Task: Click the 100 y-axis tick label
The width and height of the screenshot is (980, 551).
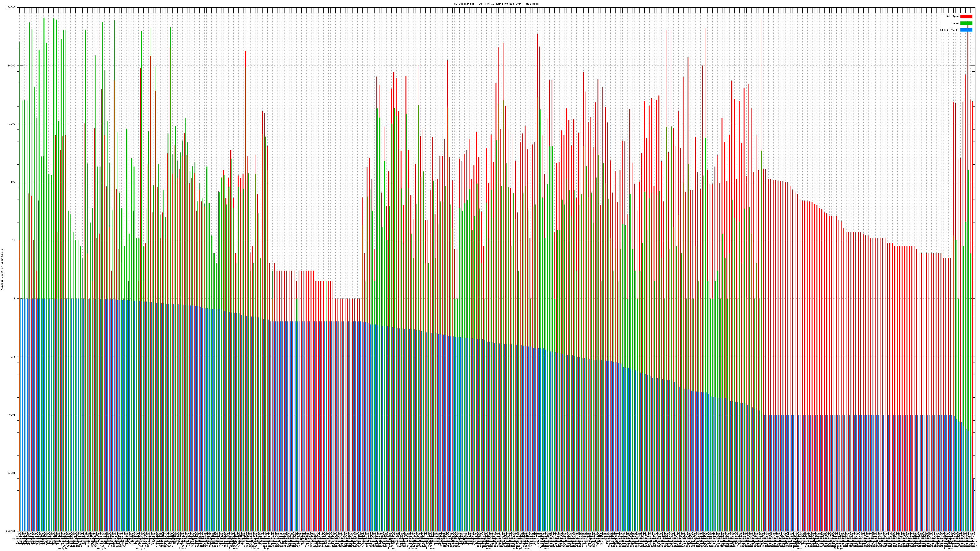Action: [x=13, y=182]
